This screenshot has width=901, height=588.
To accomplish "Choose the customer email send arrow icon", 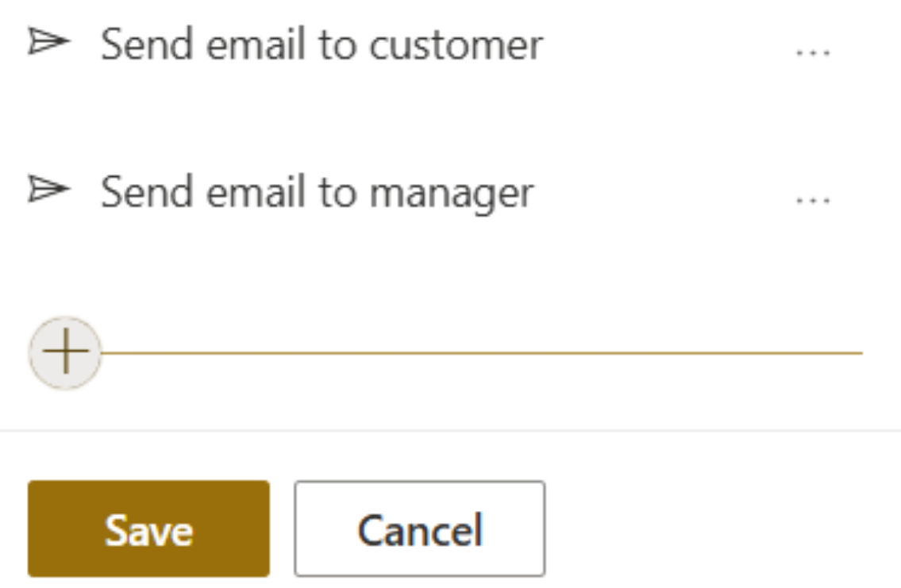I will [49, 42].
